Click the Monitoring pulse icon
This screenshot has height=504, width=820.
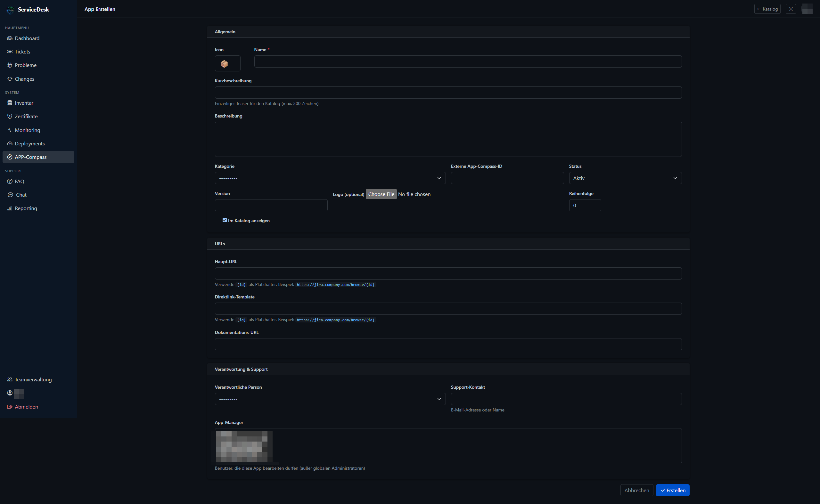10,130
